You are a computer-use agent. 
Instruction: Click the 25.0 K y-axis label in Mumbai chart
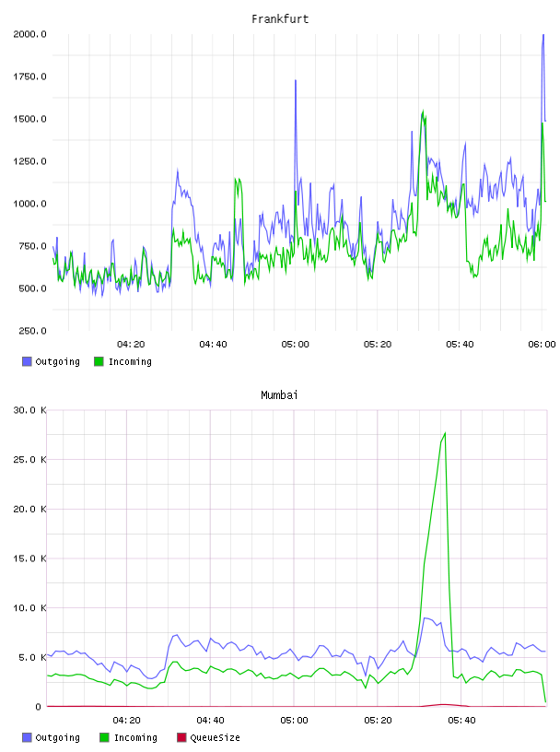point(29,460)
